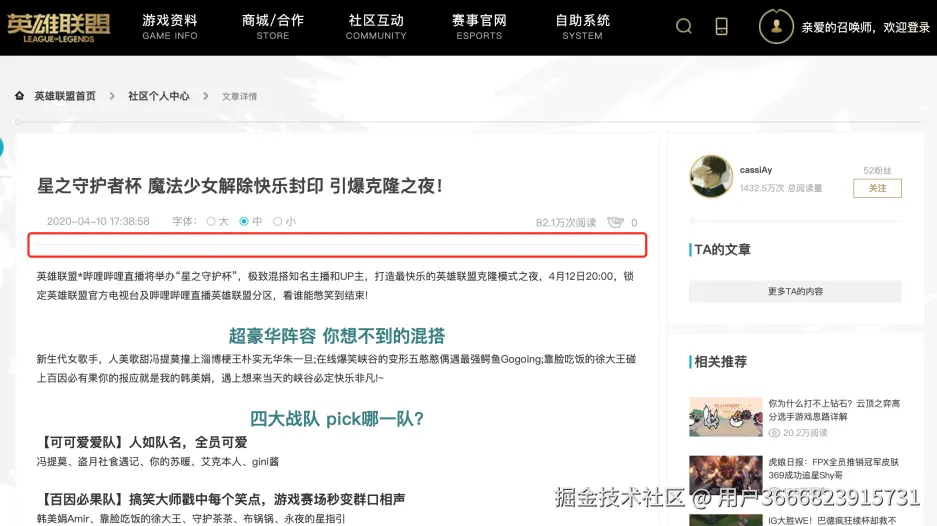The width and height of the screenshot is (937, 526).
Task: Go to 社区个人中心 breadcrumb link
Action: (158, 96)
